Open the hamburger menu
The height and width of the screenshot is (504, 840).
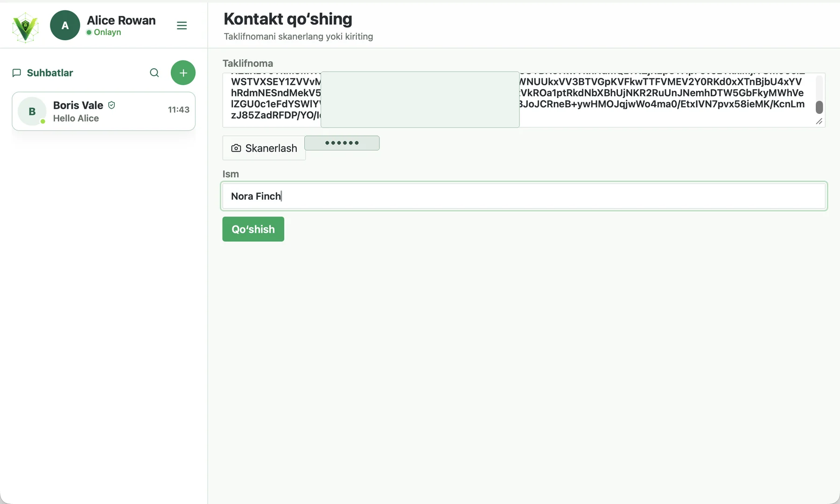182,26
